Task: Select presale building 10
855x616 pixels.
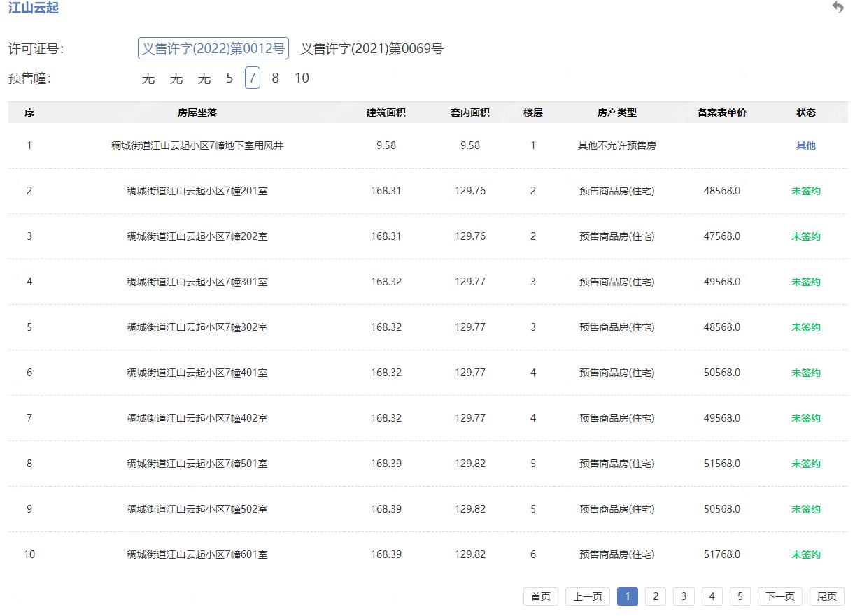Action: [x=302, y=78]
